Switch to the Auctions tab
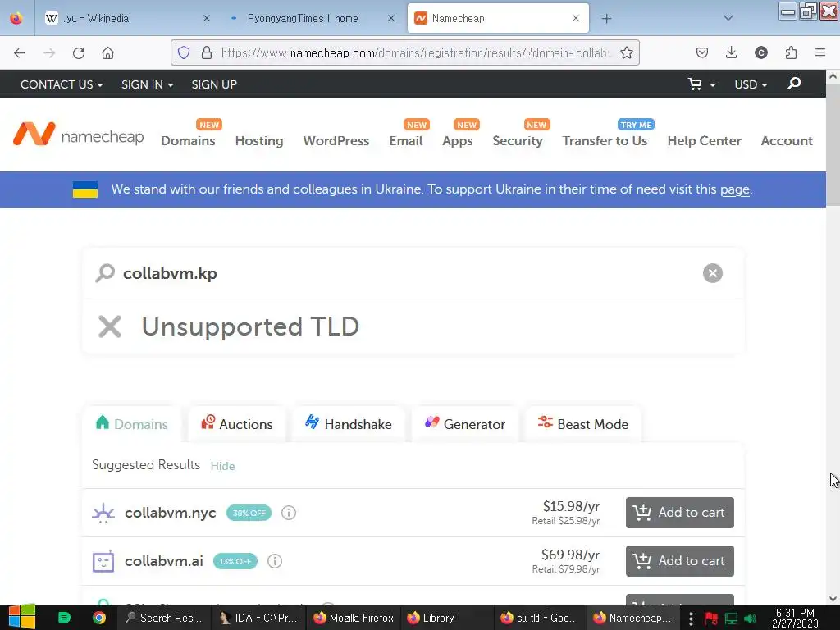 237,424
